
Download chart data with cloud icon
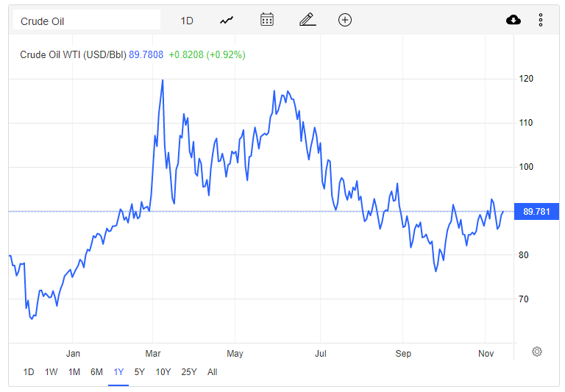pos(513,20)
